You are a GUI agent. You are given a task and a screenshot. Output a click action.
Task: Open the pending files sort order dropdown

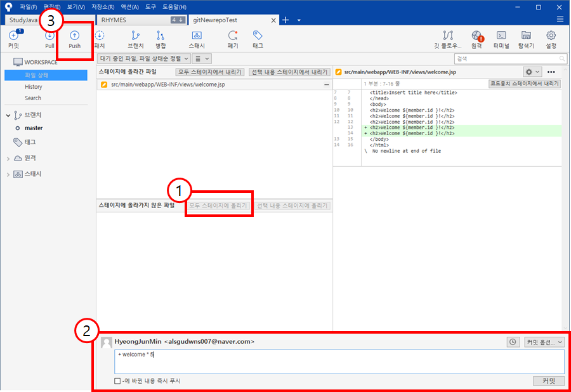tap(144, 58)
